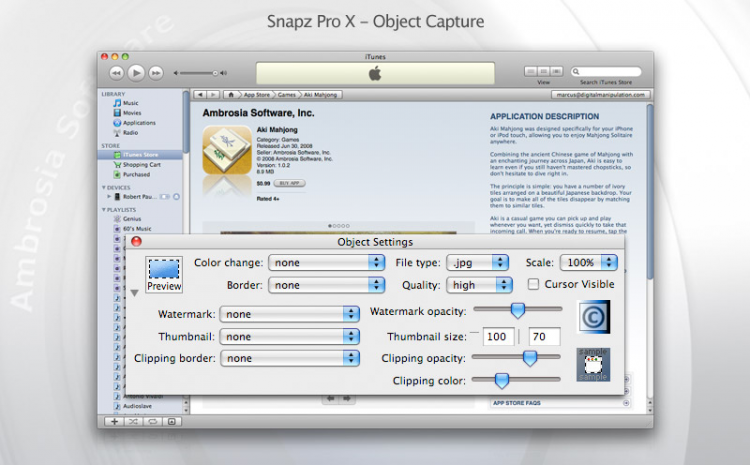Collapse the Playlists section
Screen dimensions: 750x465
tap(104, 210)
